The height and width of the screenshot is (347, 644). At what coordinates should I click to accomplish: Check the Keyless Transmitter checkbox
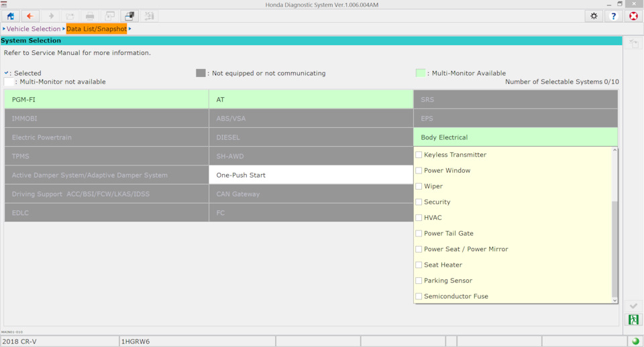pyautogui.click(x=419, y=155)
